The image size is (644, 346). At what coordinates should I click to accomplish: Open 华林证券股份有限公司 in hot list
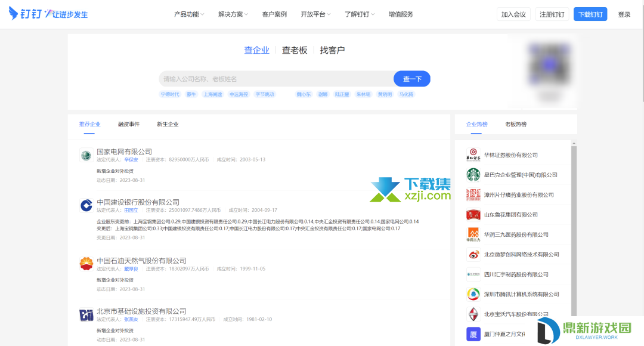pyautogui.click(x=510, y=155)
